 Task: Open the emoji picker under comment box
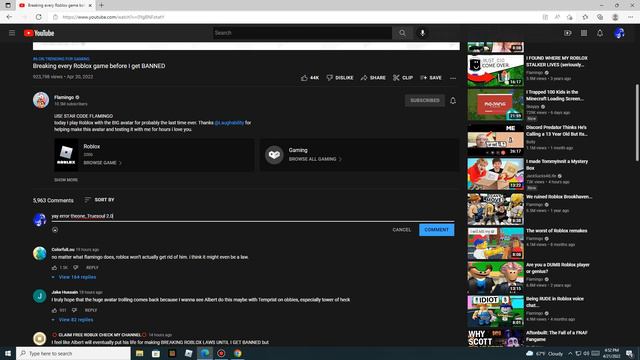click(55, 230)
